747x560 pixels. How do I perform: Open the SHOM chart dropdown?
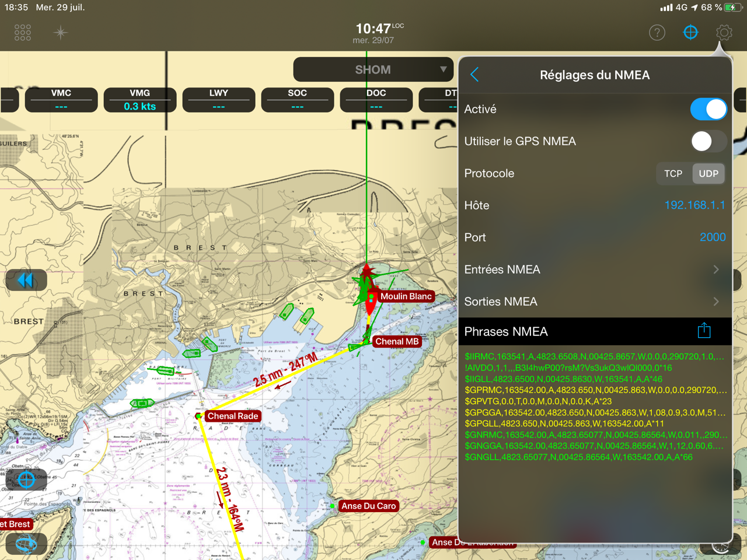pyautogui.click(x=373, y=70)
